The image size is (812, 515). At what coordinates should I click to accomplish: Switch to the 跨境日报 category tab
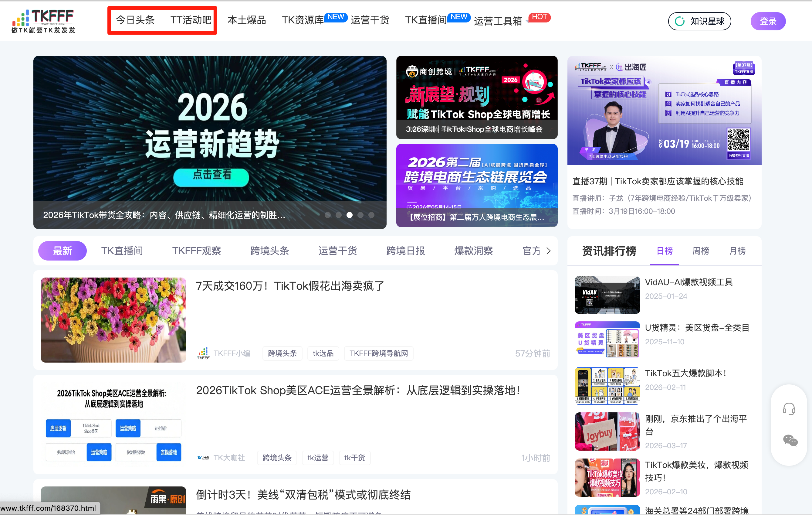click(x=405, y=251)
